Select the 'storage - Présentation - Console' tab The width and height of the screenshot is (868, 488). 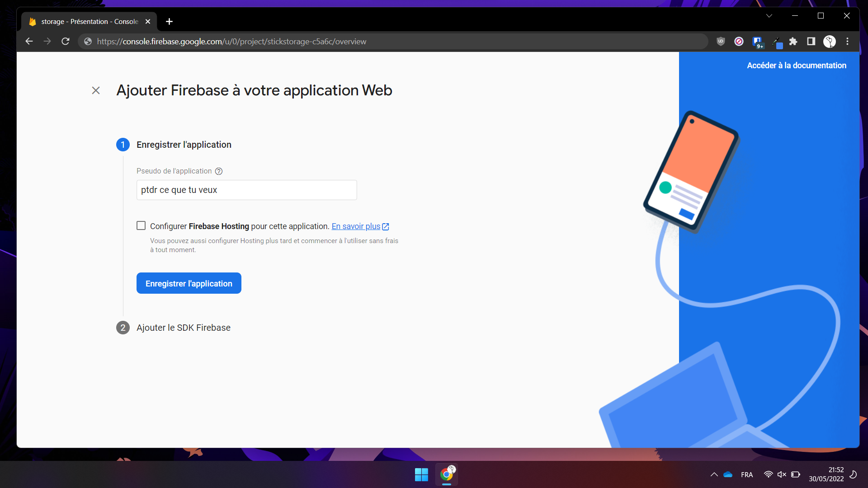click(x=90, y=22)
